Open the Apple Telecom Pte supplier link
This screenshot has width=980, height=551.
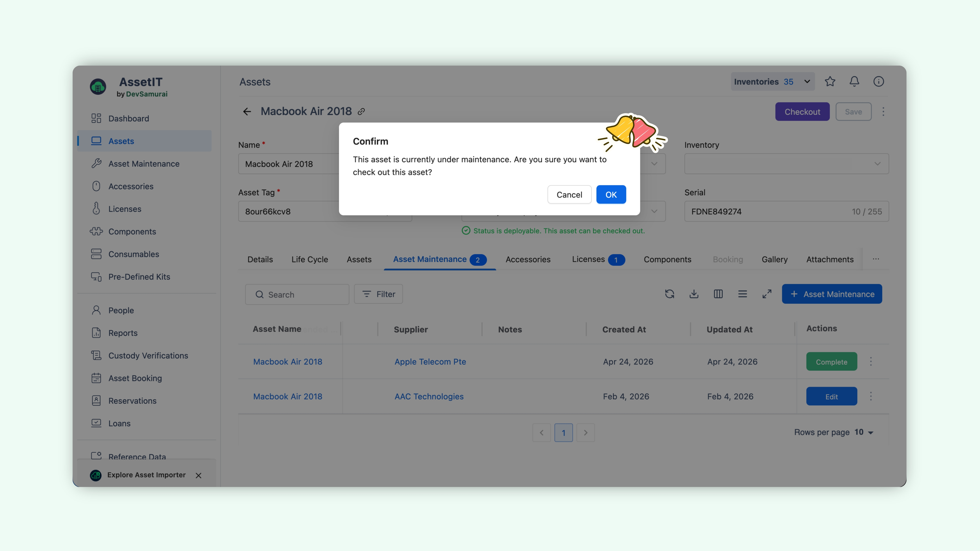(430, 362)
